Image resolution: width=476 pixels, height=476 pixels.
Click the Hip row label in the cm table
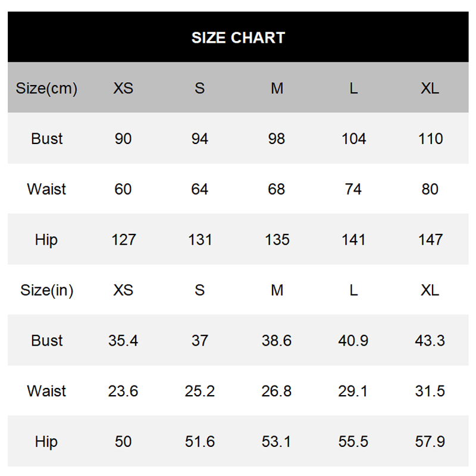tap(46, 240)
